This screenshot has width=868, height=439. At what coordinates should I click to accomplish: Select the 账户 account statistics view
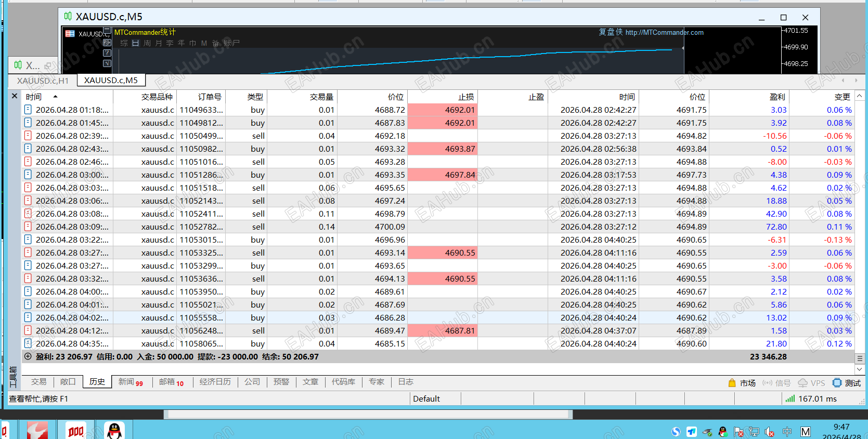pyautogui.click(x=232, y=43)
